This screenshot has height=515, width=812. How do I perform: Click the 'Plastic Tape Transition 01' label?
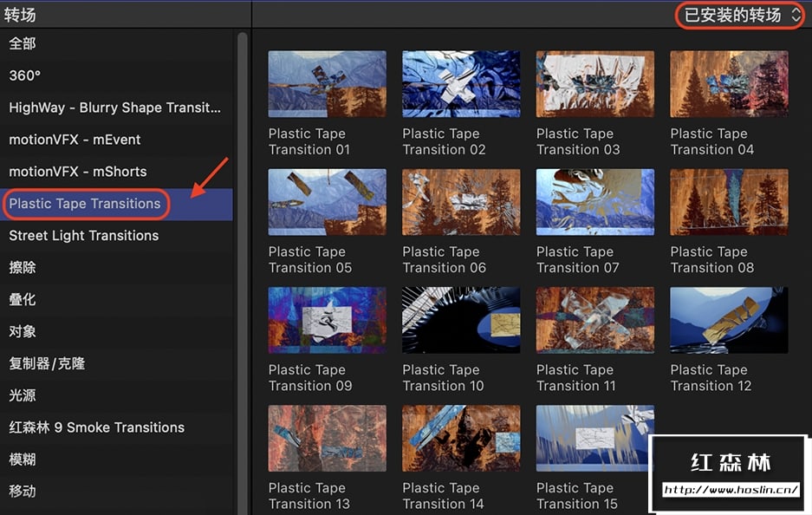pos(309,142)
